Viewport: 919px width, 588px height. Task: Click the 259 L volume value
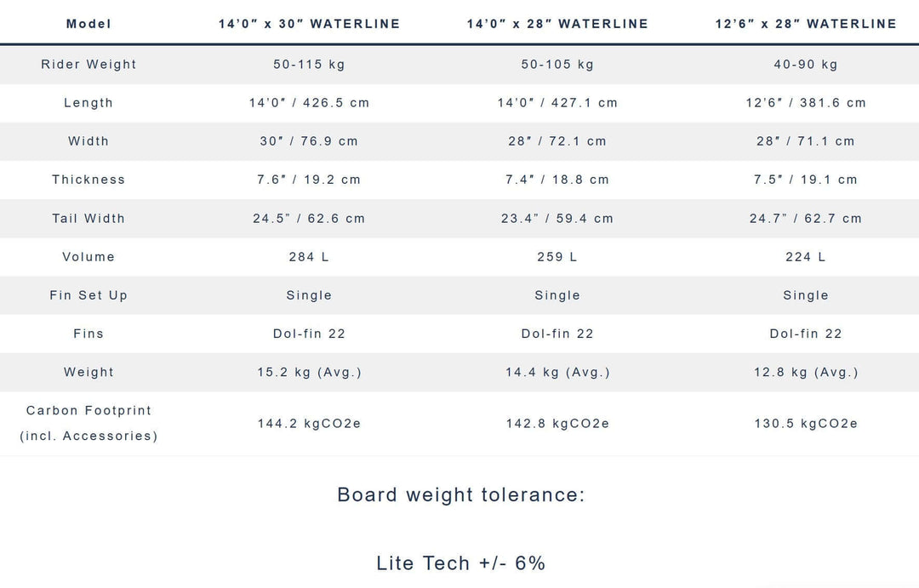(557, 257)
